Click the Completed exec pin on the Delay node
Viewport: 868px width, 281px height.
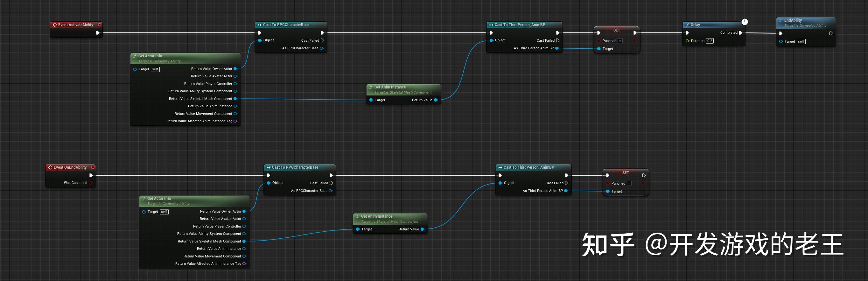tap(740, 33)
